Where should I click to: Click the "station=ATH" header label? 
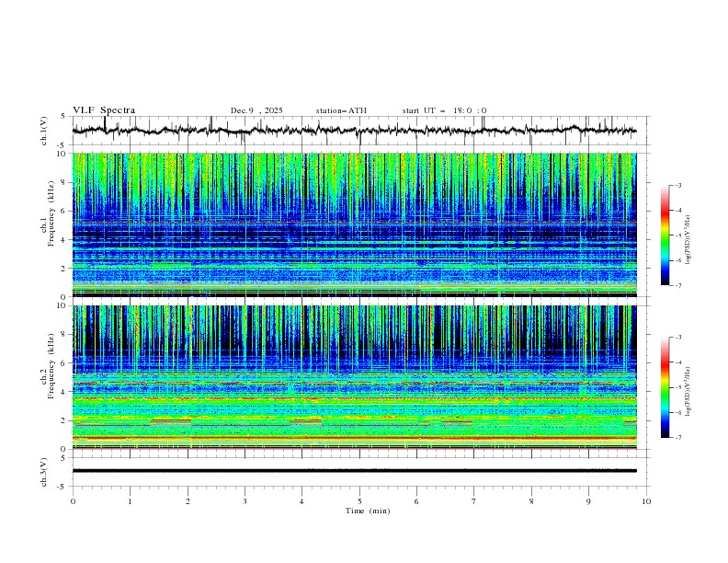pyautogui.click(x=341, y=110)
